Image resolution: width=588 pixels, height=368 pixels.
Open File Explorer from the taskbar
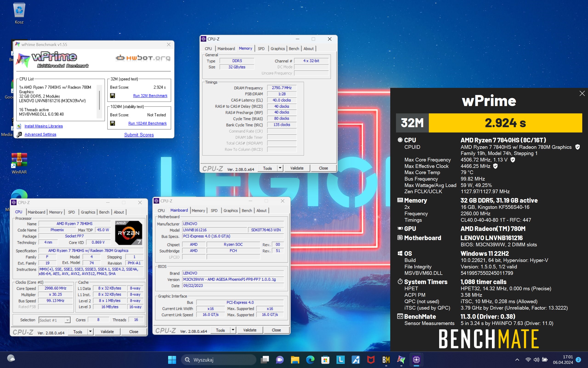(x=295, y=360)
